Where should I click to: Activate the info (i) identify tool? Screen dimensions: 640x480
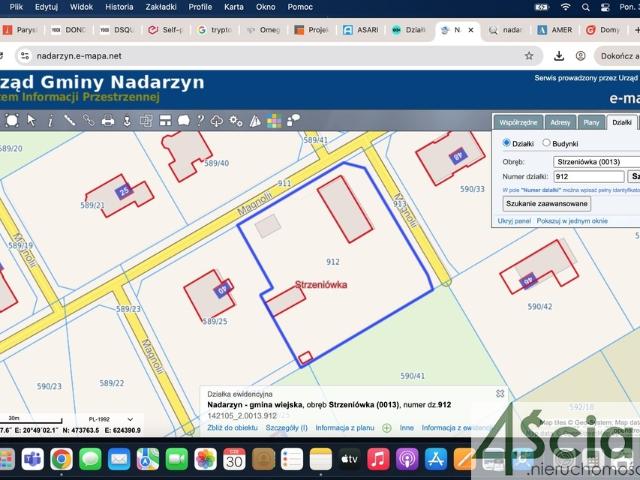coord(50,121)
